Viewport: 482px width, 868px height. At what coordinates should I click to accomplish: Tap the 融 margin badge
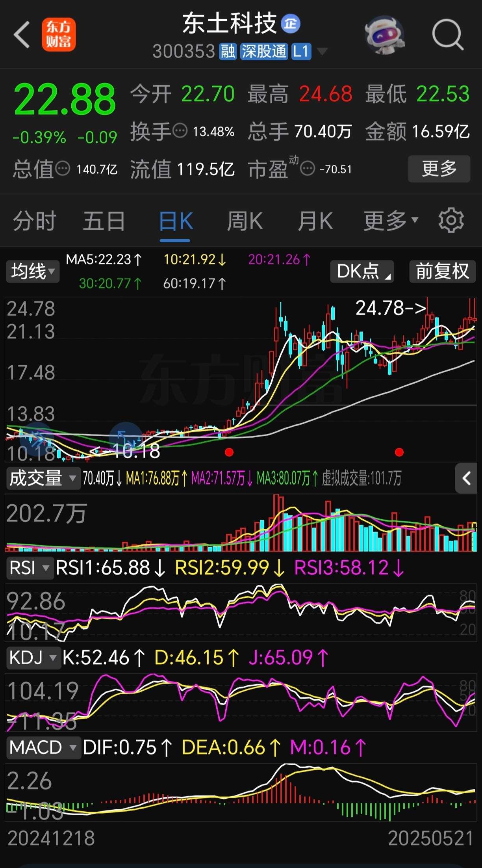[x=228, y=52]
